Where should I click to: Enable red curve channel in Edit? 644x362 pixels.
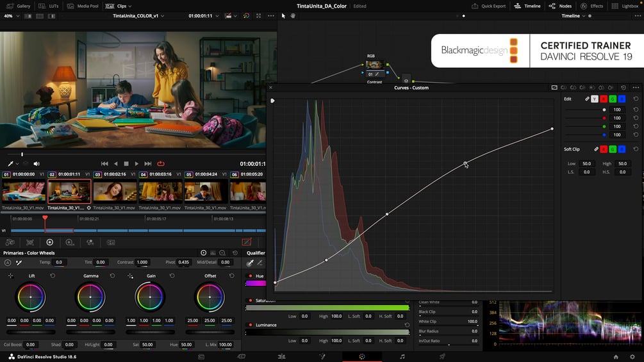pos(604,99)
